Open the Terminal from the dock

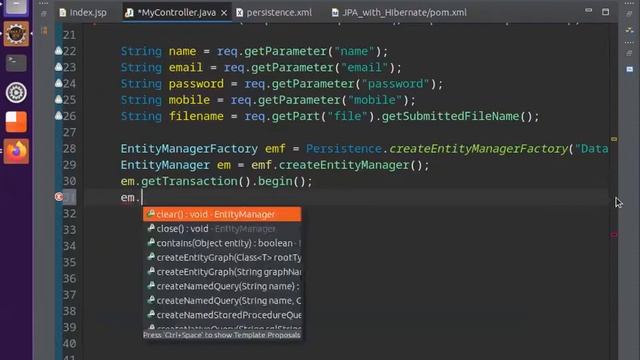pos(16,63)
